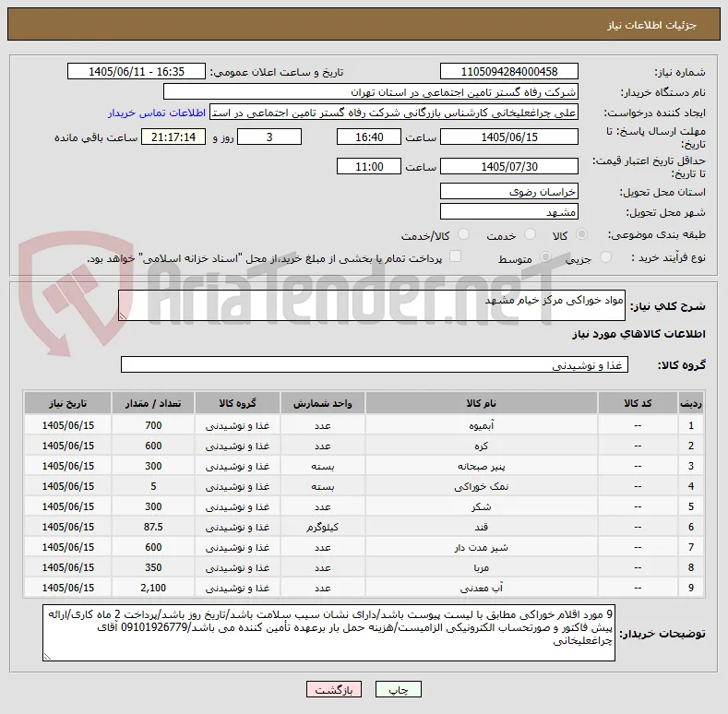
Task: Click the price validity date 1405/07/30 field
Action: click(x=508, y=166)
